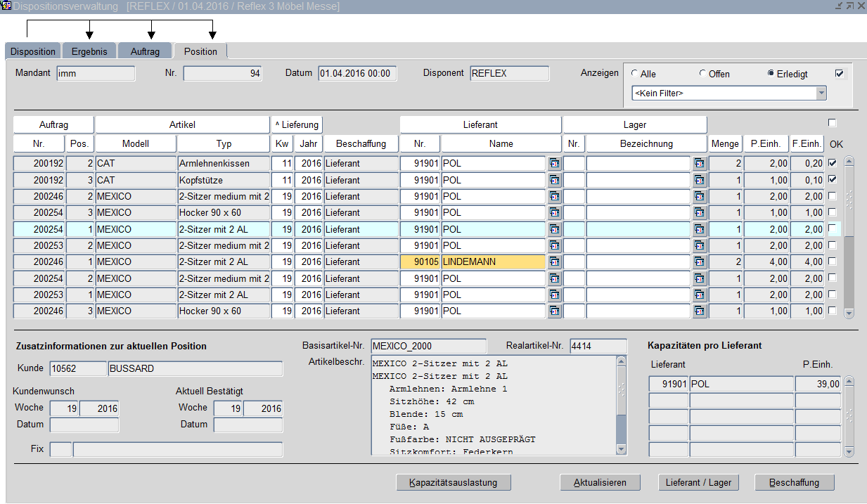Image resolution: width=867 pixels, height=504 pixels.
Task: Click warehouse lookup icon in highlighted row
Action: click(699, 229)
